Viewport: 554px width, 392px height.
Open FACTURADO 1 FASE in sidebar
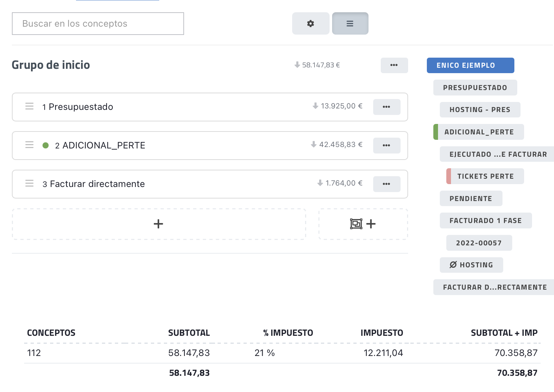point(485,221)
